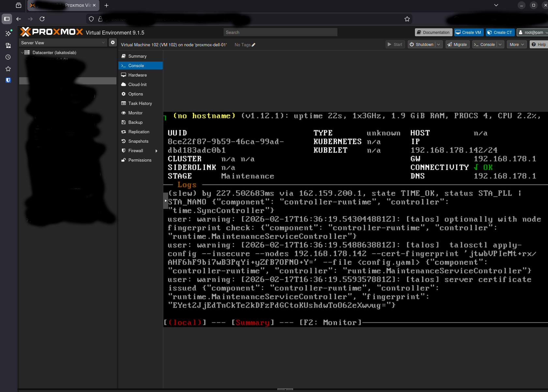Expand the noVNC control panel handle
548x392 pixels.
point(165,201)
